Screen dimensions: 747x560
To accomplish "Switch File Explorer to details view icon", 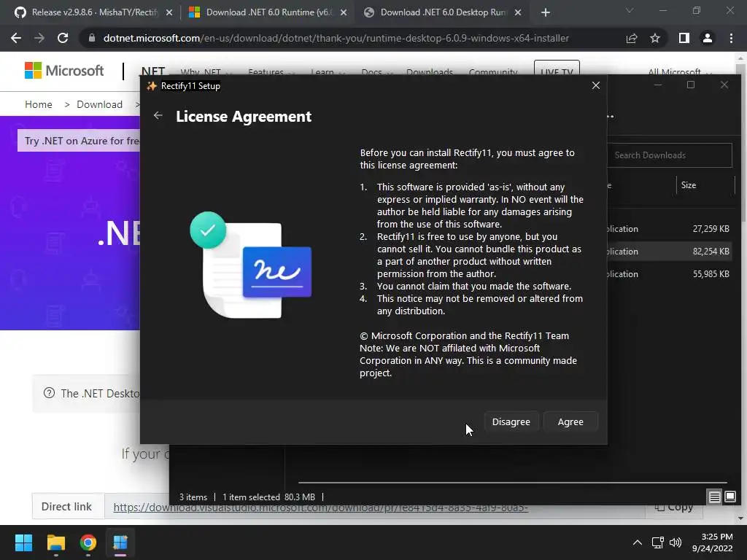I will 715,497.
